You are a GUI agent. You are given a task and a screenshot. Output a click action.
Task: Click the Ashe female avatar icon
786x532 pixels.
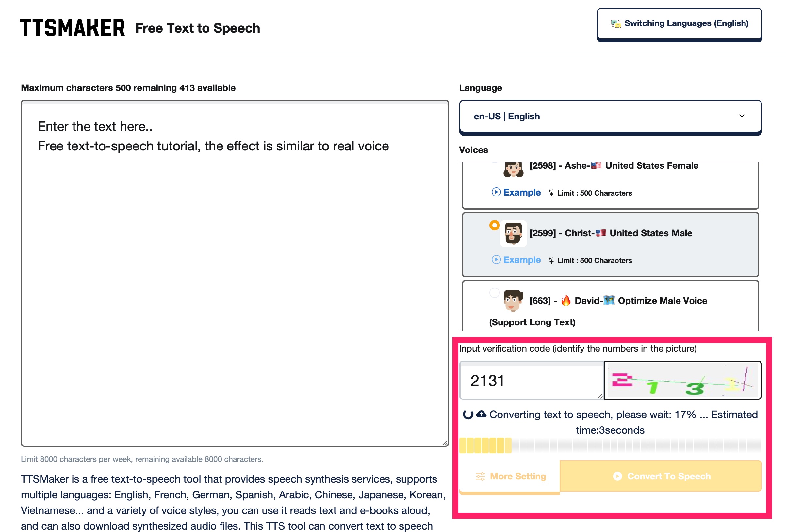(513, 169)
